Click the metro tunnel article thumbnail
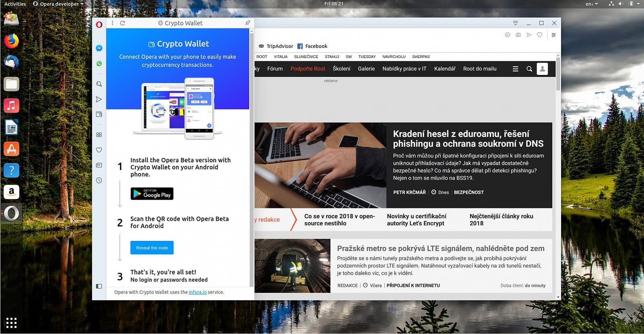Viewport: 644px width, 334px height. click(292, 266)
